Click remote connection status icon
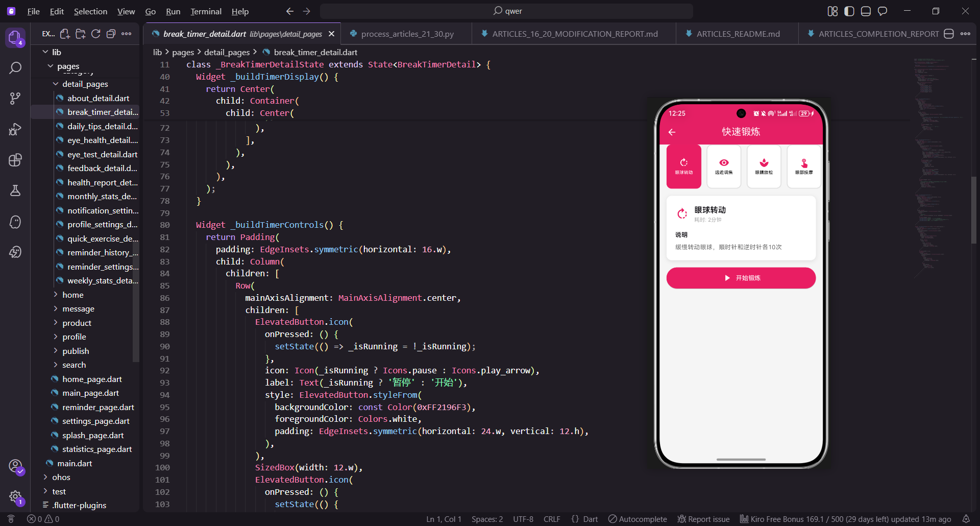This screenshot has width=980, height=526. pyautogui.click(x=11, y=519)
